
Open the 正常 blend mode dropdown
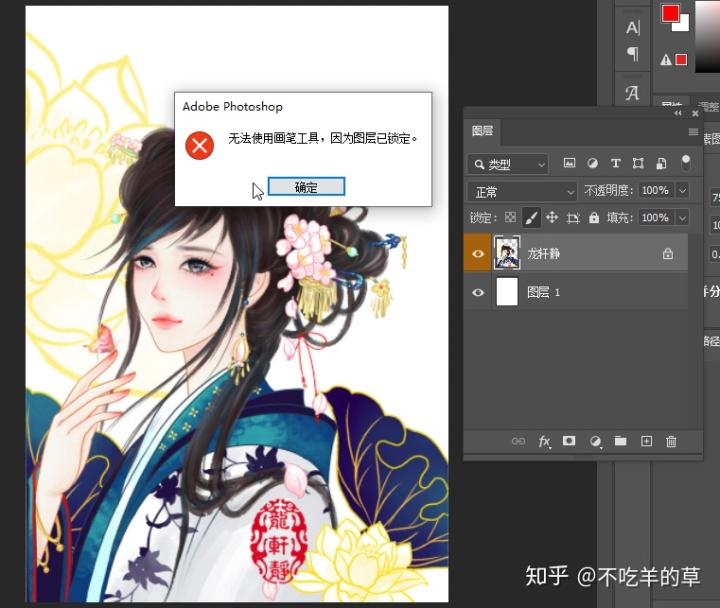pos(522,191)
